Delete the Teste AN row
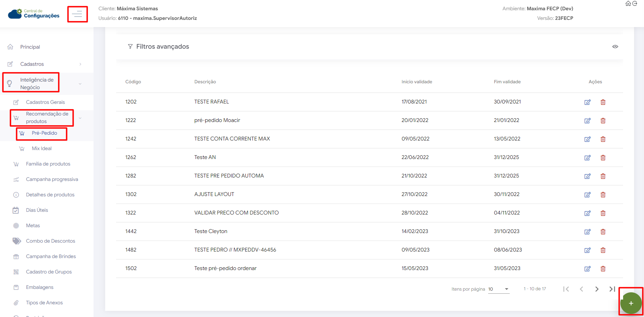This screenshot has height=317, width=644. point(603,158)
